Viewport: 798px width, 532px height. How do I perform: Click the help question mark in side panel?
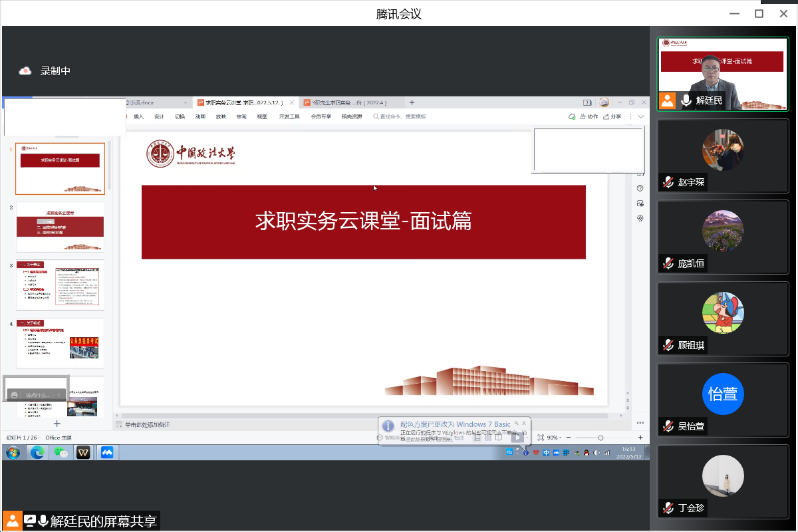tap(640, 188)
